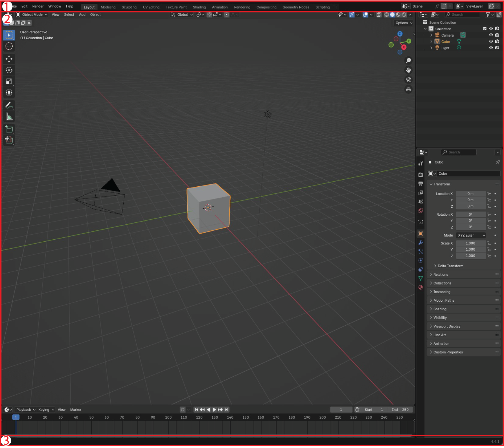This screenshot has height=448, width=504.
Task: Expand the Camera tree item
Action: coord(431,35)
